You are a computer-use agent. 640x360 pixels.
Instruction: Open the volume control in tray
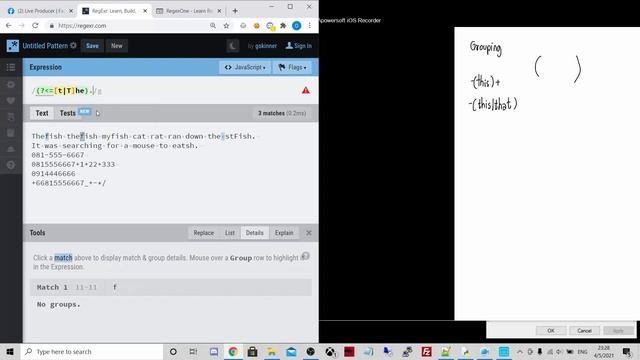559,351
